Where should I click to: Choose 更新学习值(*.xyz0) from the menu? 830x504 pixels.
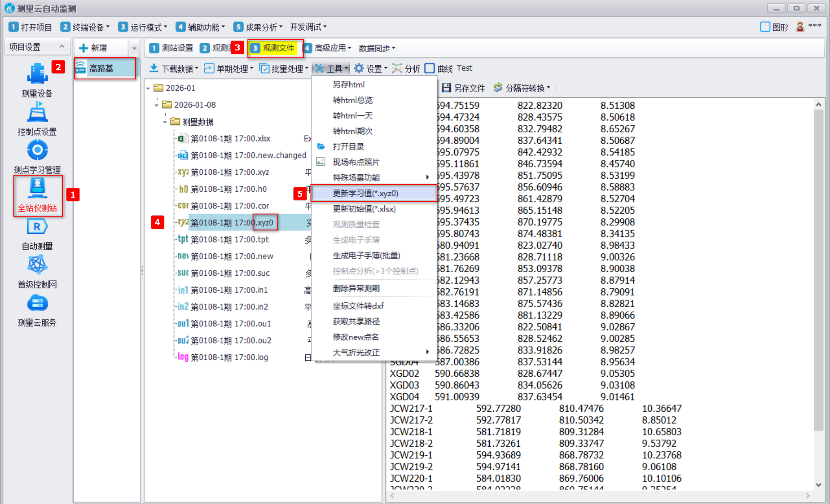point(365,193)
